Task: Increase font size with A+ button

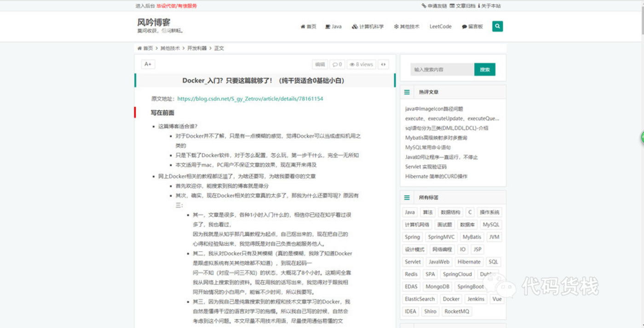Action: point(148,64)
